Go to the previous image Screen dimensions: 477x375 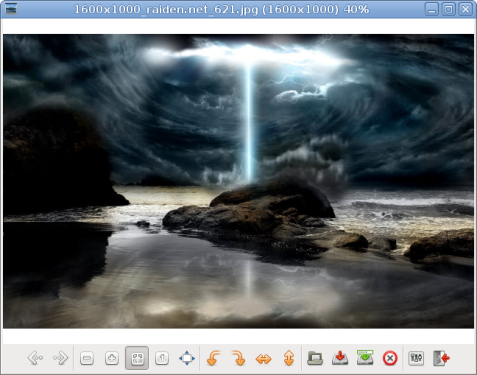[x=35, y=358]
